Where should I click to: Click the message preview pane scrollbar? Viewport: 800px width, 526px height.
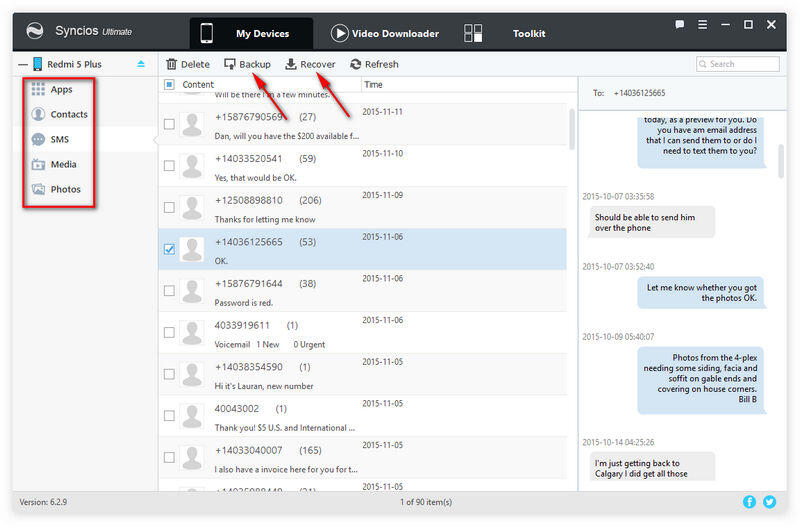click(781, 161)
